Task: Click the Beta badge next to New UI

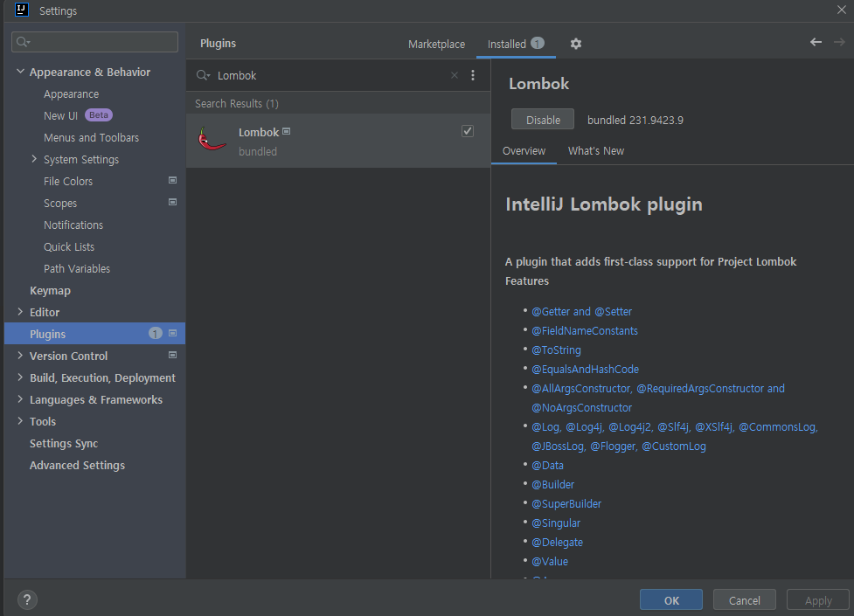Action: pos(99,115)
